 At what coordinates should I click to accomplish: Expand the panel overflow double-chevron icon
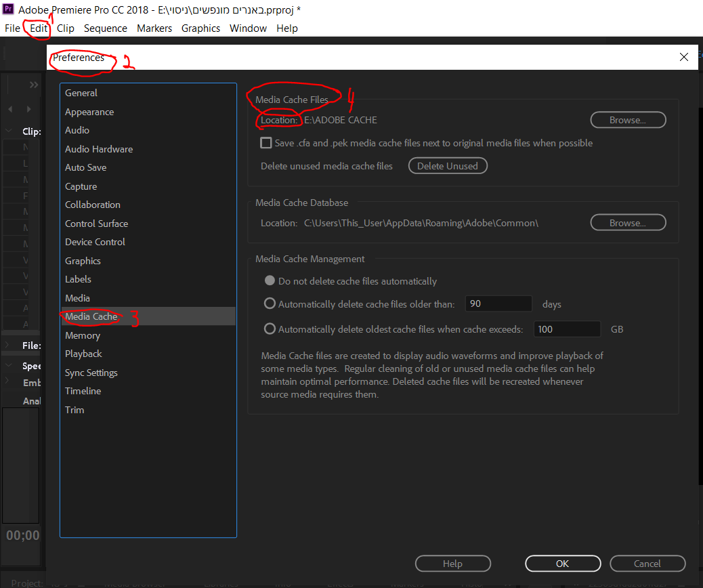[x=34, y=85]
